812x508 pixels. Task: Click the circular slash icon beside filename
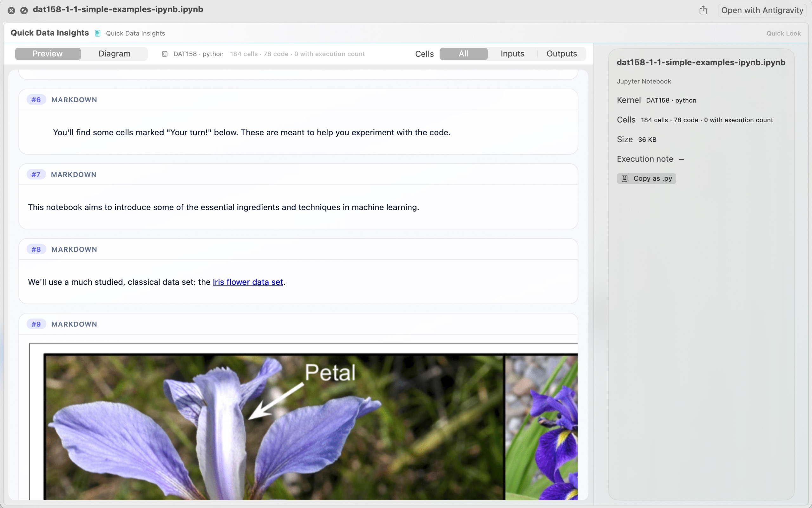click(24, 10)
